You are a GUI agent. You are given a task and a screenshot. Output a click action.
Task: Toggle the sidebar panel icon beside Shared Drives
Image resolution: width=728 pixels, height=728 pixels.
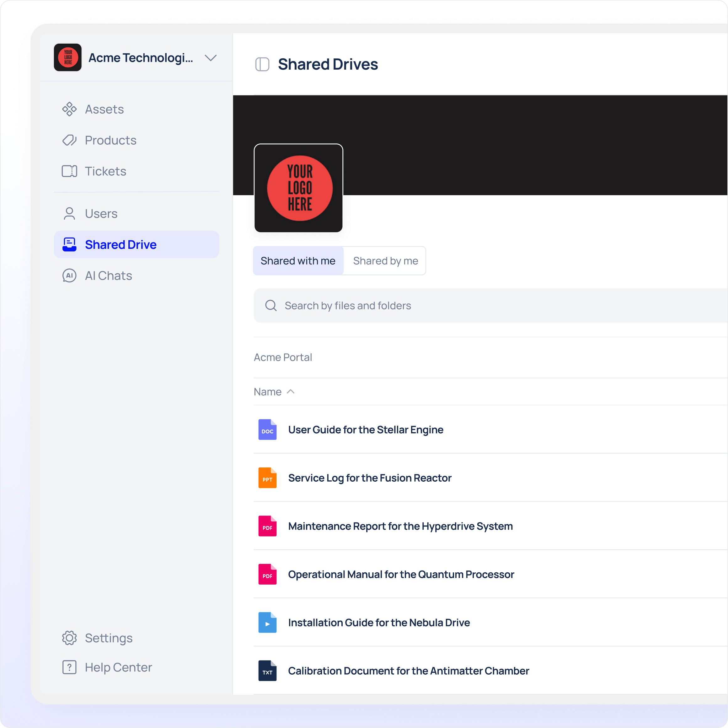point(262,64)
